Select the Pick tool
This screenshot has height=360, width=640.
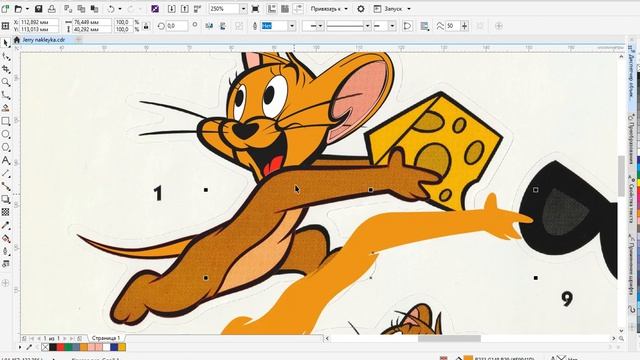click(6, 43)
